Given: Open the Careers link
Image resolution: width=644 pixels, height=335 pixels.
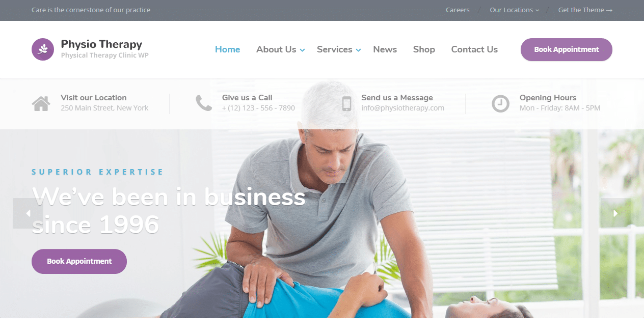Looking at the screenshot, I should 458,10.
